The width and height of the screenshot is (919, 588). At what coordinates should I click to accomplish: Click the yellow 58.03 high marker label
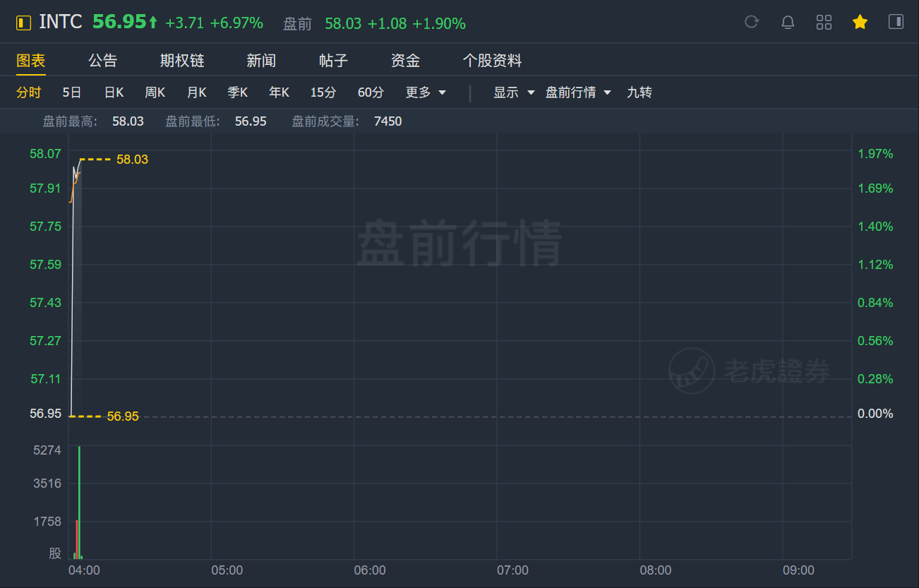coord(132,160)
